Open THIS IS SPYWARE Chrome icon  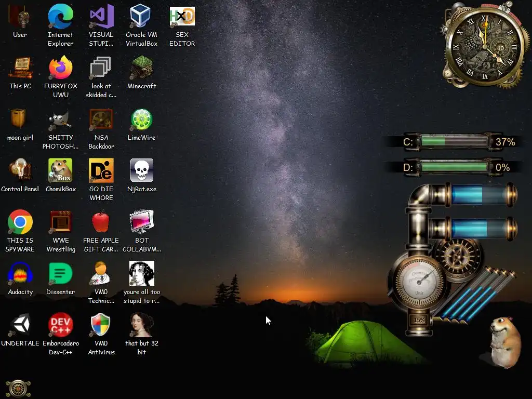click(x=20, y=222)
